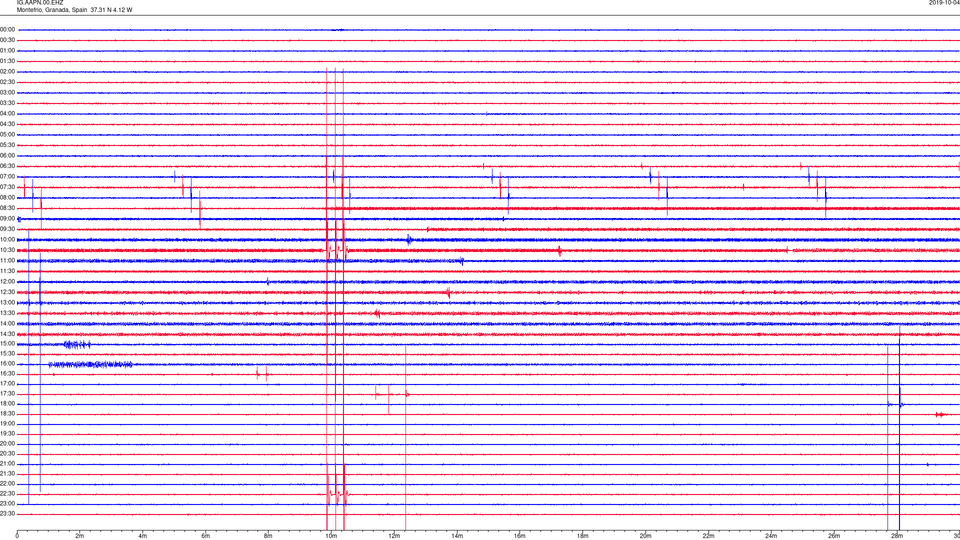Image resolution: width=960 pixels, height=540 pixels.
Task: Click the 20:30 hour label
Action: 7,454
